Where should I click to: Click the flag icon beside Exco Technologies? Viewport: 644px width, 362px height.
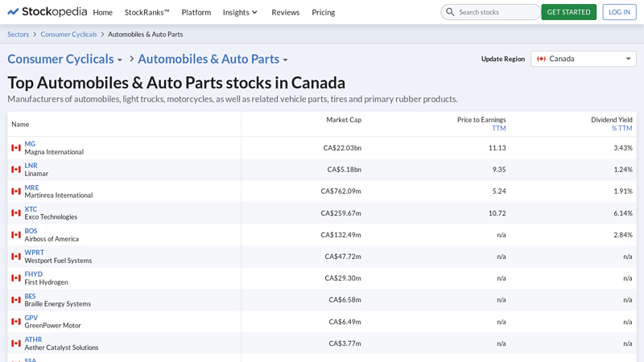16,213
